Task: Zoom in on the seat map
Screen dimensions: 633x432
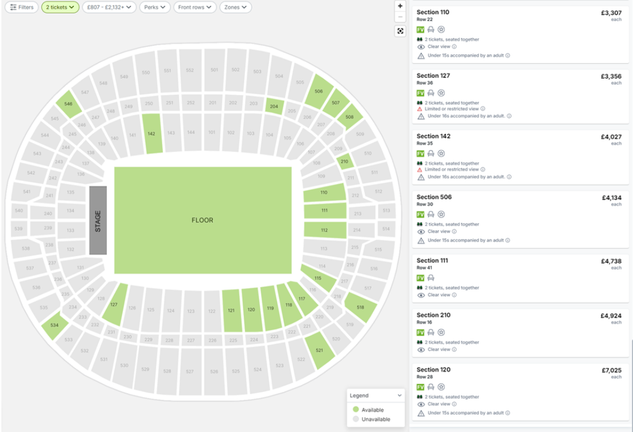Action: (x=400, y=6)
